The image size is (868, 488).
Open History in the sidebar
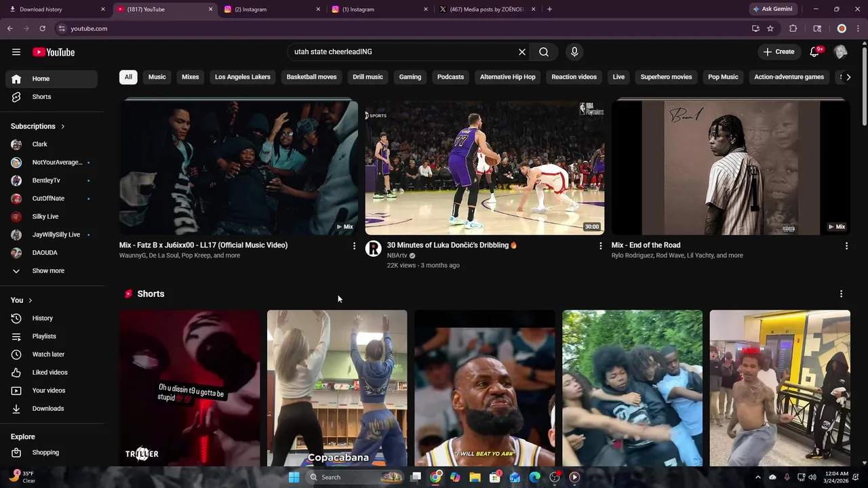[x=52, y=318]
